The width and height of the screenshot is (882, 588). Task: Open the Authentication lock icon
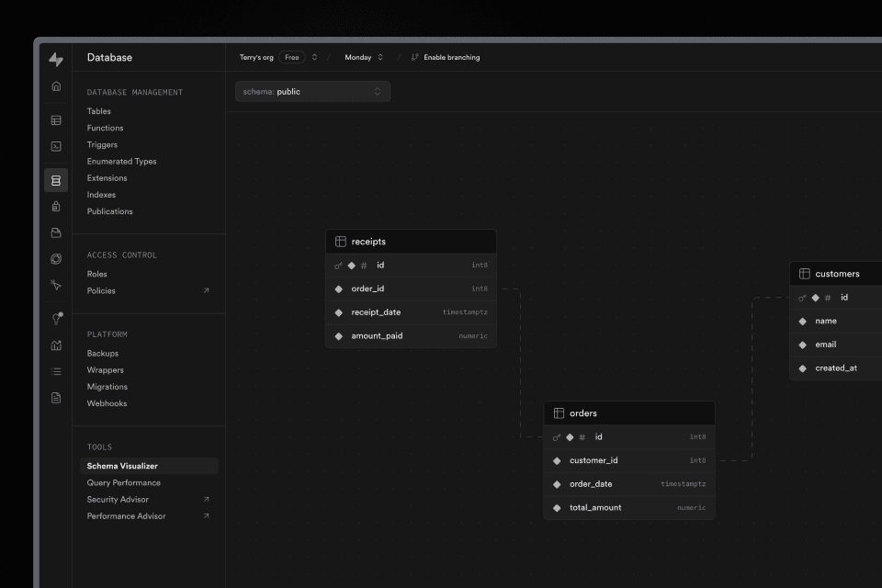point(56,207)
